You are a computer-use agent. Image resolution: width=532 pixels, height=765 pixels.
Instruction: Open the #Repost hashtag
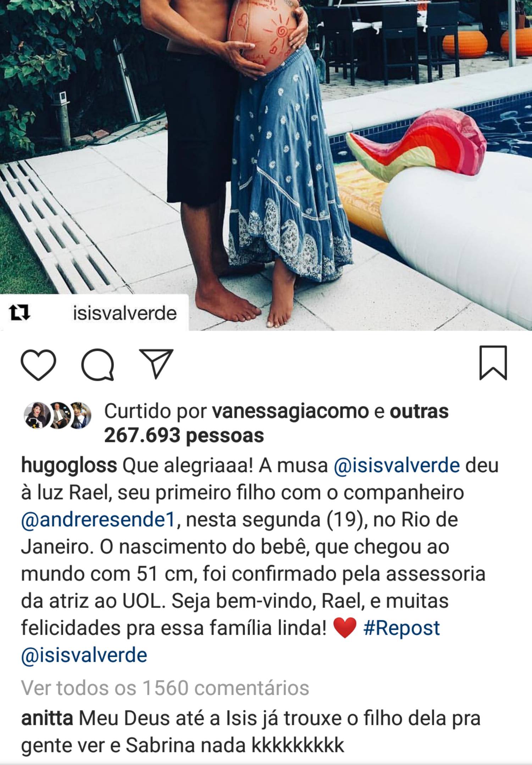pyautogui.click(x=401, y=628)
